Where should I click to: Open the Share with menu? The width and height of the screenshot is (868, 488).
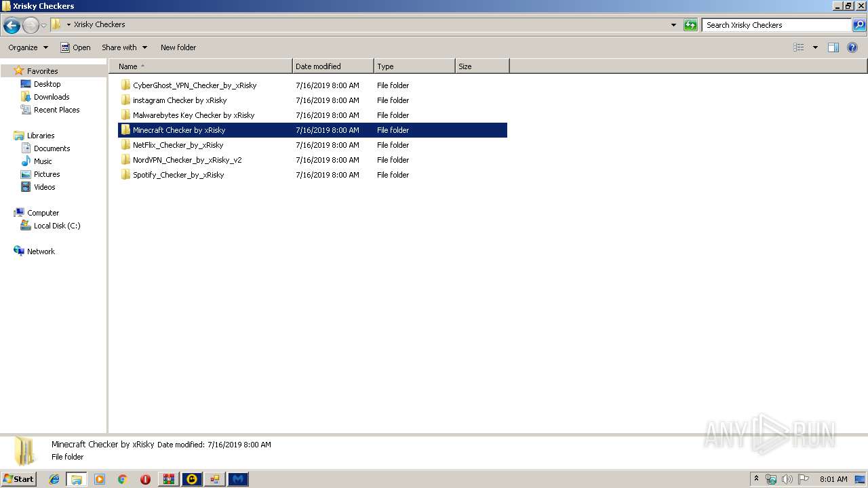tap(124, 47)
